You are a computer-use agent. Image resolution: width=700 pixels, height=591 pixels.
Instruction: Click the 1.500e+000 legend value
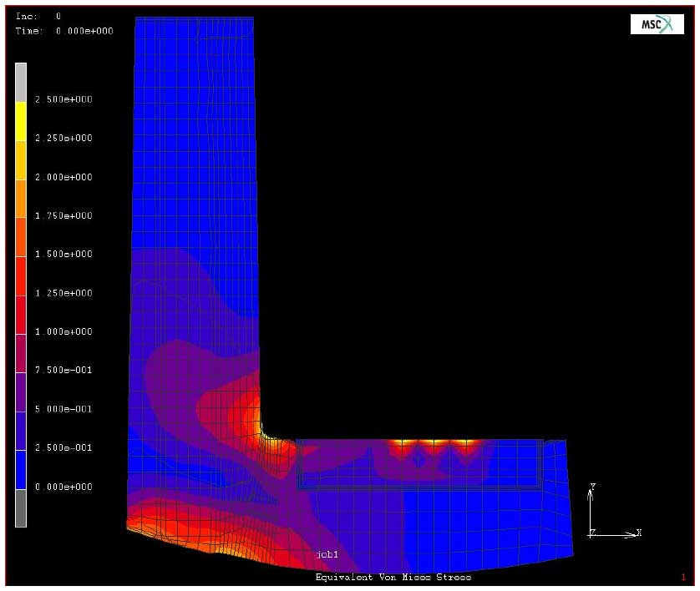63,255
